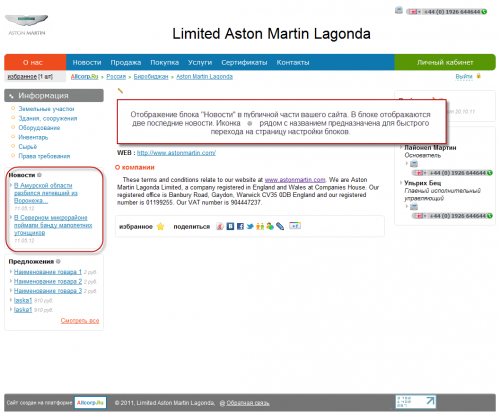Image resolution: width=500 pixels, height=412 pixels.
Task: Click green call icon in Лайонел Мартин phone
Action: 490,173
